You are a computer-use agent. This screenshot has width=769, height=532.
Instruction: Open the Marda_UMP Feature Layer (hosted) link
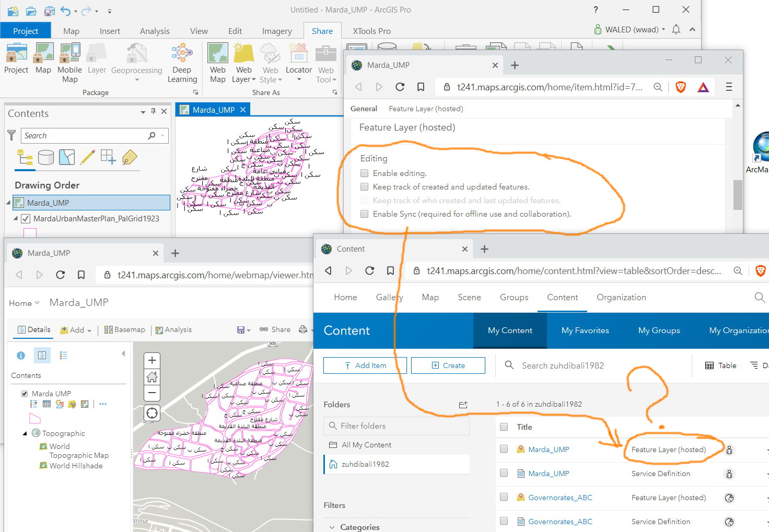click(549, 449)
